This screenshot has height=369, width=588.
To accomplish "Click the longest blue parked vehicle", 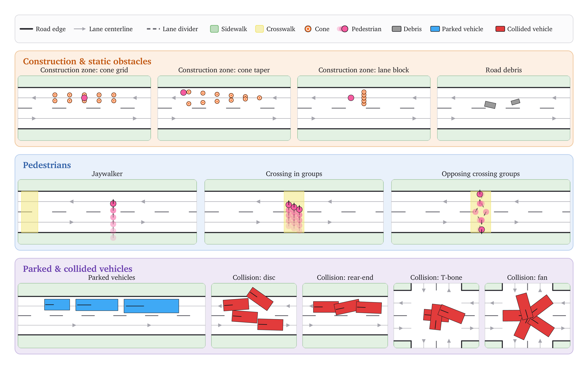I will click(151, 306).
